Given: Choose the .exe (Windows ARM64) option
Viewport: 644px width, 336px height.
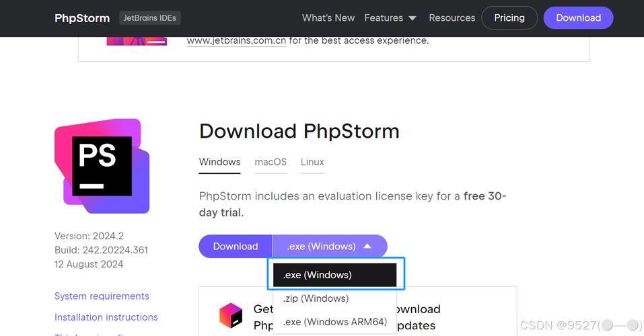Looking at the screenshot, I should tap(334, 322).
